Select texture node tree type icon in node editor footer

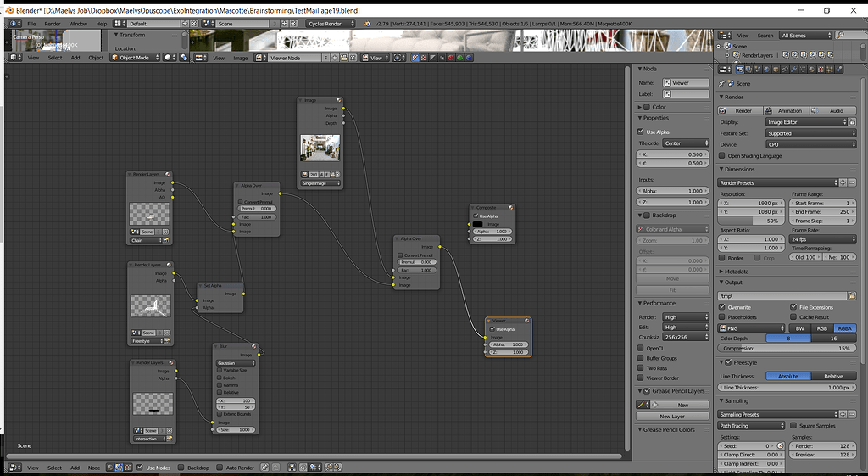tap(128, 468)
